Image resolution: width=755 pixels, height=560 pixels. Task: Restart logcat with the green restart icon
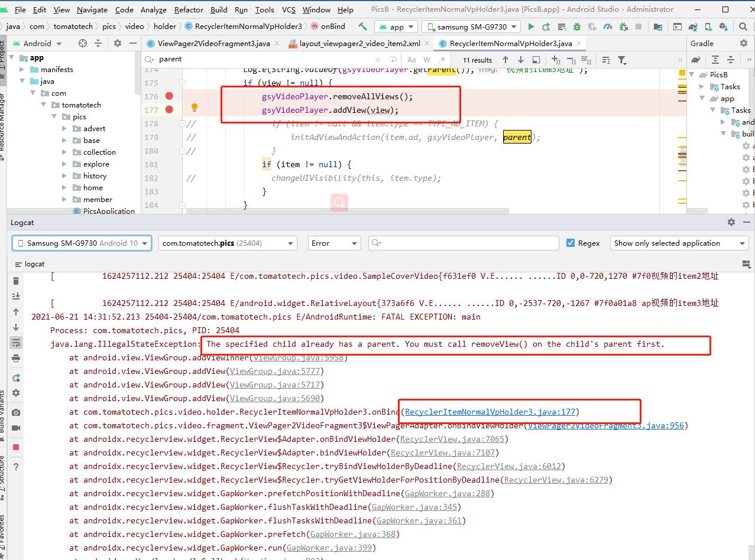[x=16, y=377]
